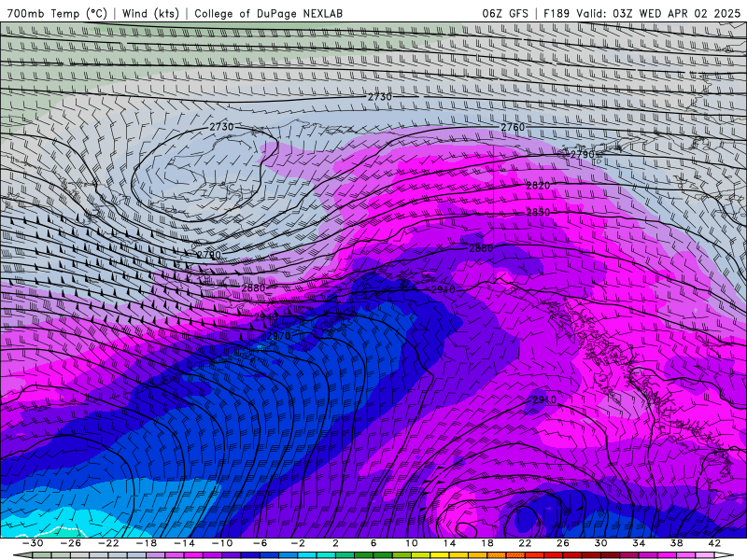
Task: Click the "Wind (kts)" header label
Action: tap(150, 13)
